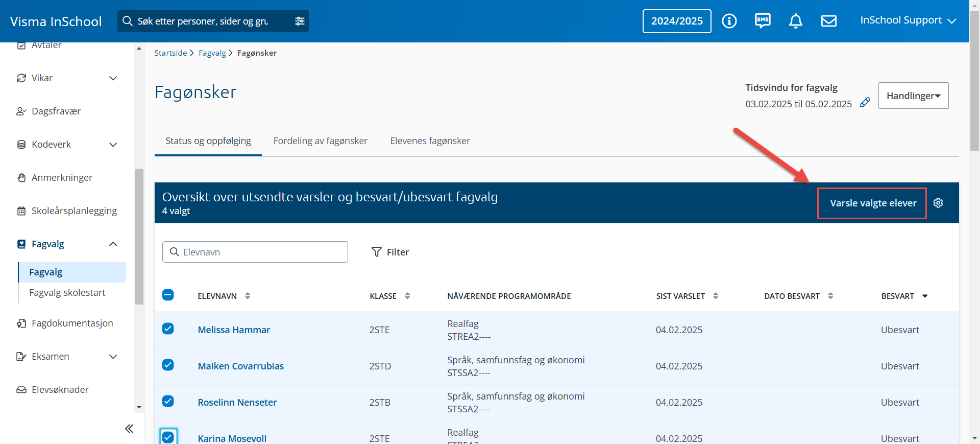This screenshot has height=444, width=980.
Task: Open Filter options for student list
Action: coord(390,252)
